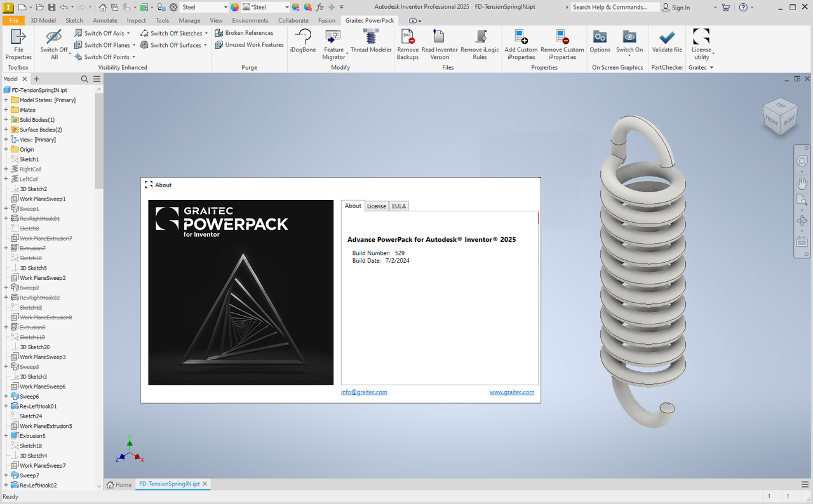
Task: Click the Search Help & Commands field
Action: pyautogui.click(x=614, y=7)
